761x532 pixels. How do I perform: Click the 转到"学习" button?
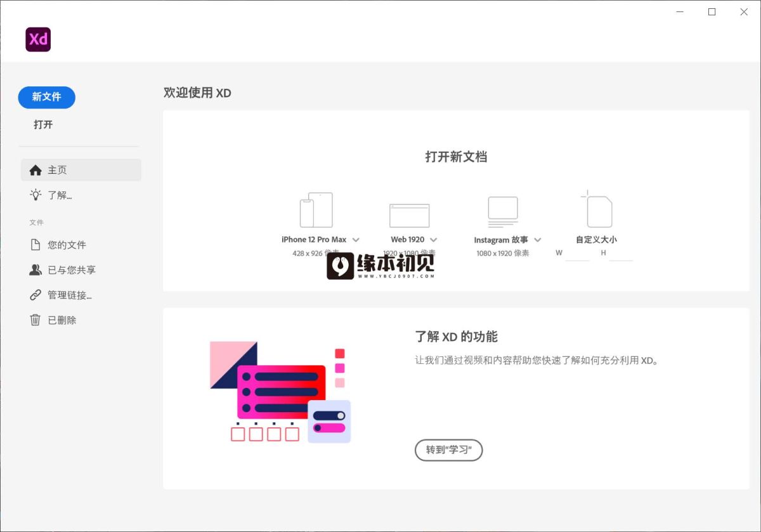[449, 450]
